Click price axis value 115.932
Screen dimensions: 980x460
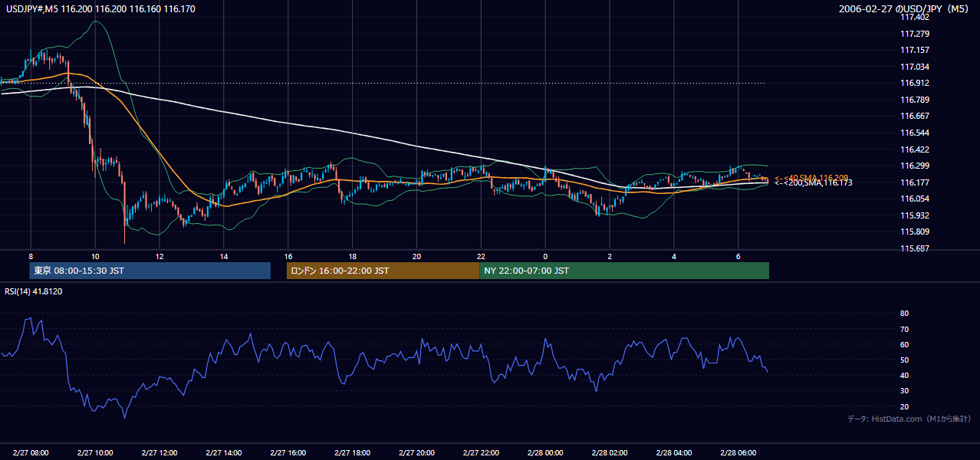[915, 215]
